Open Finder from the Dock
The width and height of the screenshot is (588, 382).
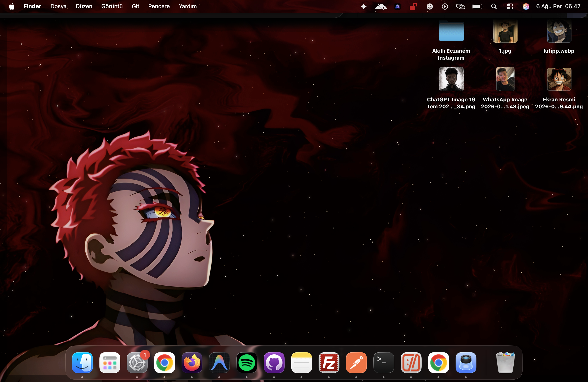[x=82, y=362]
